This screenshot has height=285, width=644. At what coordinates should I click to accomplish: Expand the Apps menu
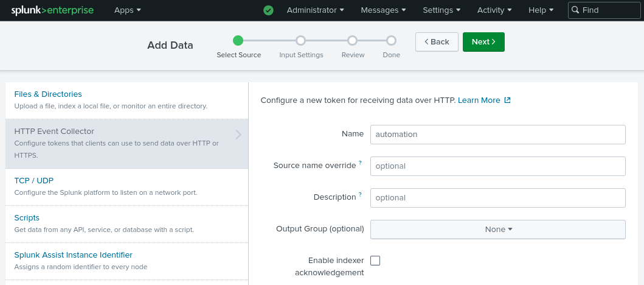pos(127,10)
